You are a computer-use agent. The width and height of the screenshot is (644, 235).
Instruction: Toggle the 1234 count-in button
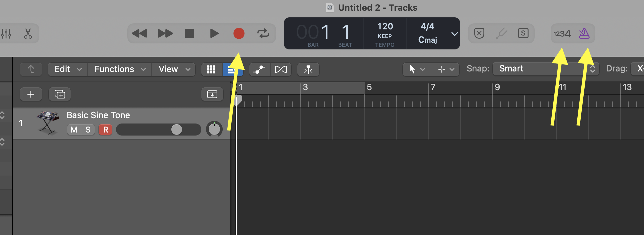click(x=562, y=34)
